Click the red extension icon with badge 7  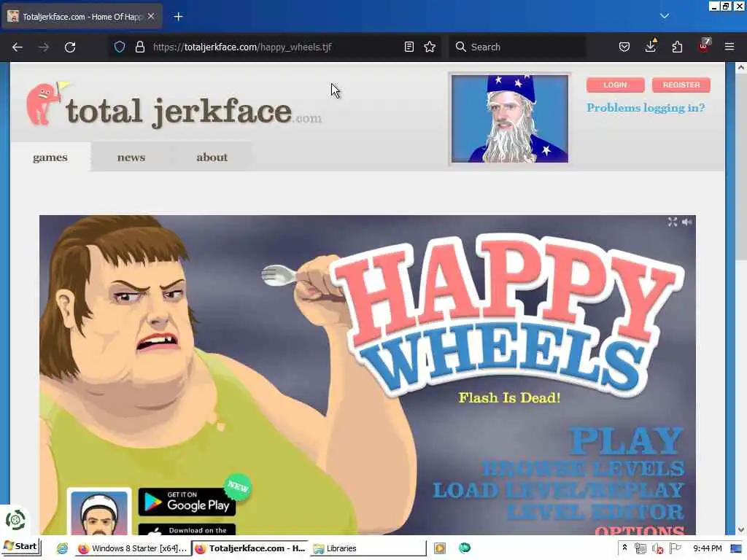point(704,46)
